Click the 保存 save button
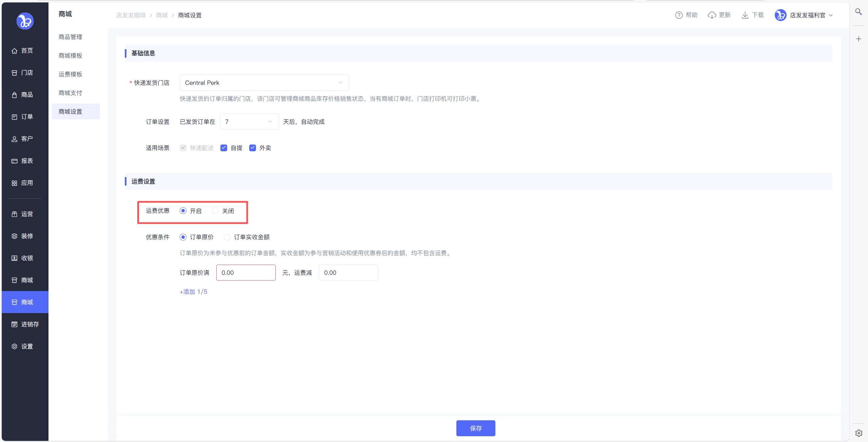868x442 pixels. click(475, 428)
